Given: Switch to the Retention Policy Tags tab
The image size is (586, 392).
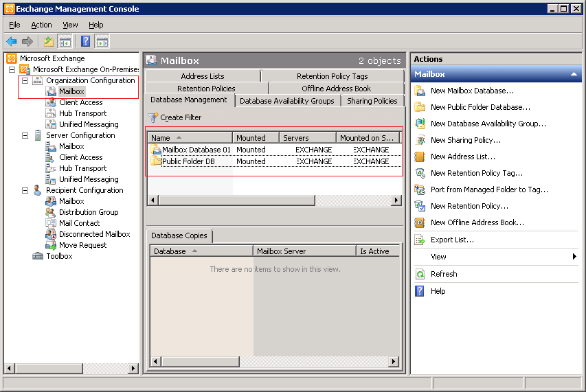Looking at the screenshot, I should [333, 76].
